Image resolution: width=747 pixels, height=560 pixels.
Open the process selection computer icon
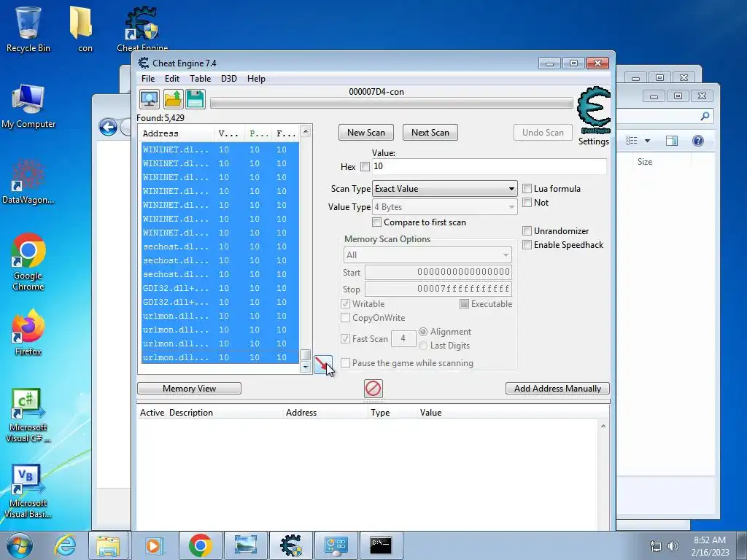149,99
